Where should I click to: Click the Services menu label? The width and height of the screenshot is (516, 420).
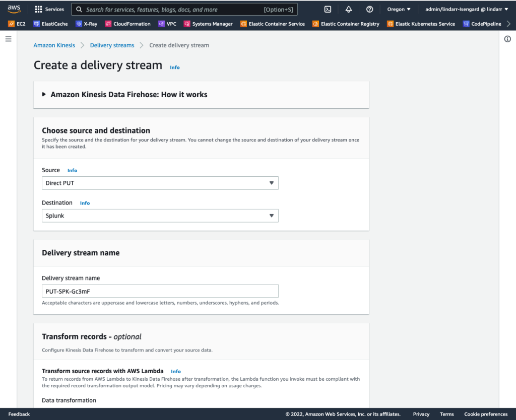pos(54,9)
